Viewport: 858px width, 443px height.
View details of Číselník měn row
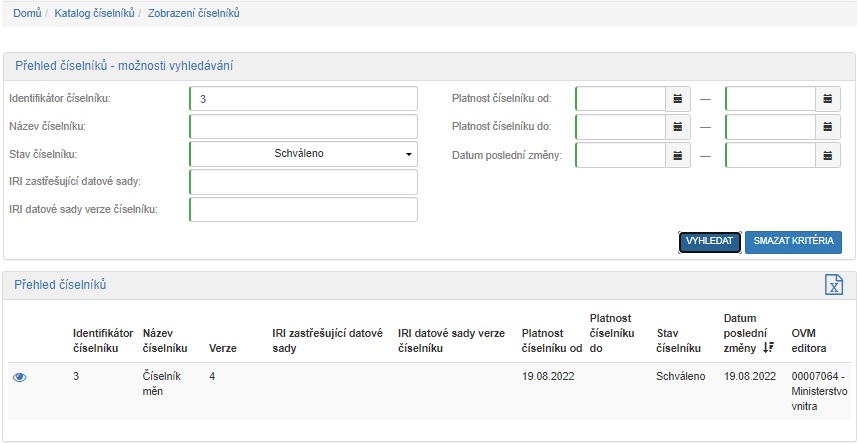pyautogui.click(x=20, y=377)
